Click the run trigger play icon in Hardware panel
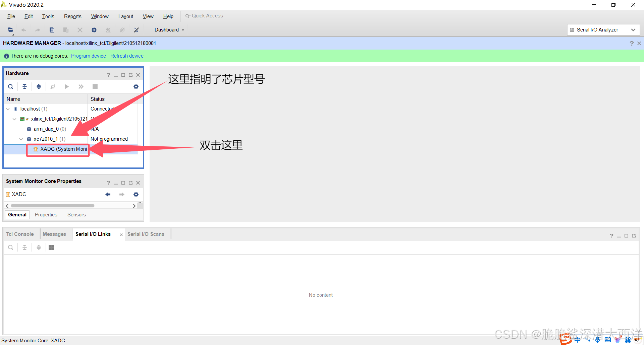 coord(67,87)
